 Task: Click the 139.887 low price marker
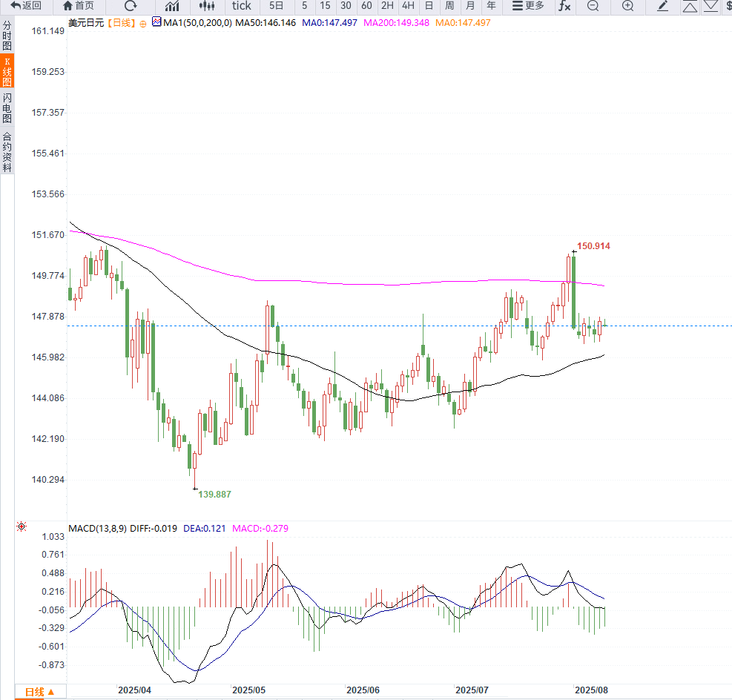215,494
